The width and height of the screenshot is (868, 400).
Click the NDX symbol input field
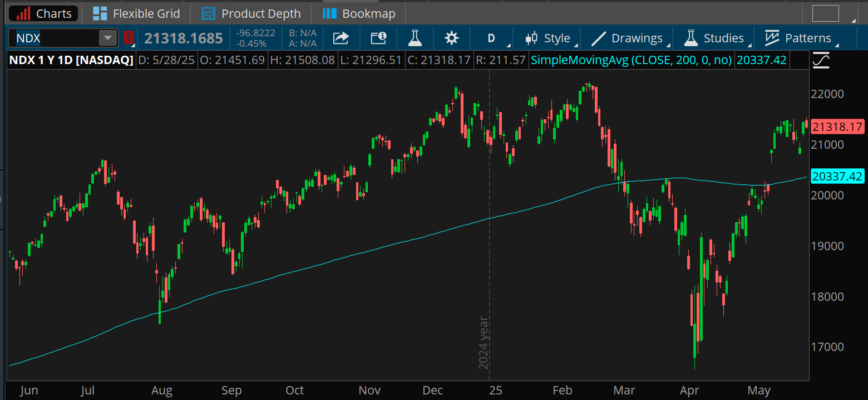(53, 38)
